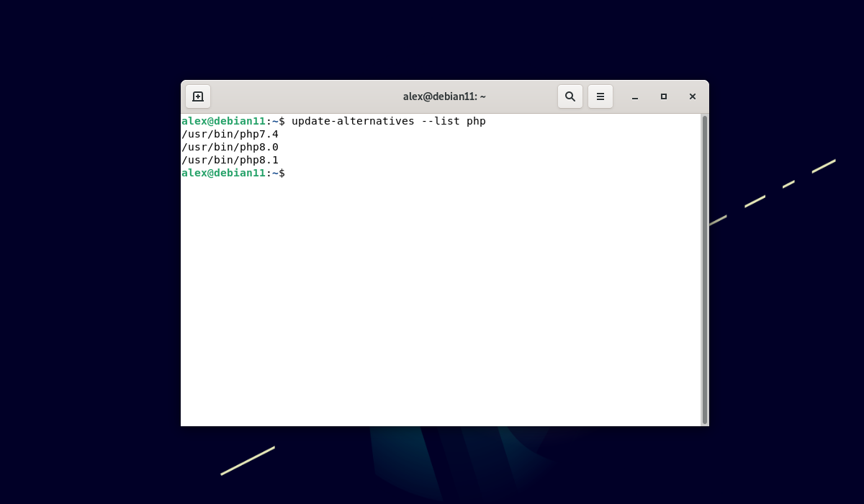Image resolution: width=864 pixels, height=504 pixels.
Task: Click the blank white terminal area
Action: [x=439, y=302]
